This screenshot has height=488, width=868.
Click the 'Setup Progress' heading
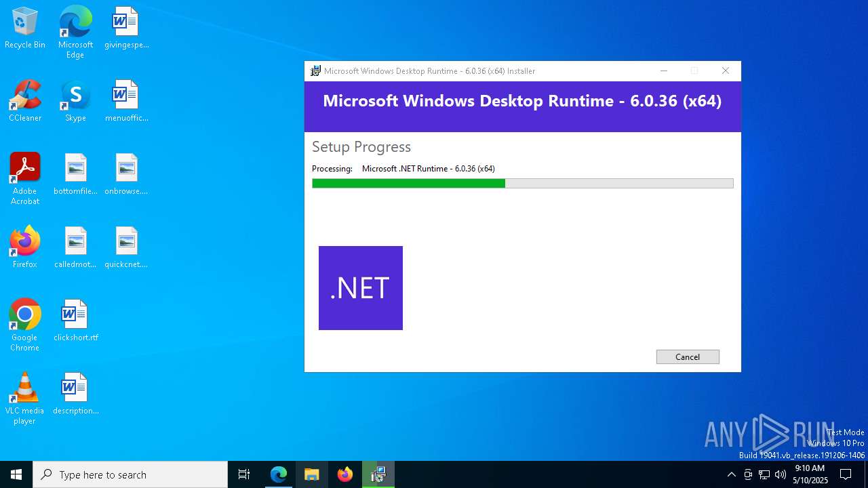click(x=361, y=147)
